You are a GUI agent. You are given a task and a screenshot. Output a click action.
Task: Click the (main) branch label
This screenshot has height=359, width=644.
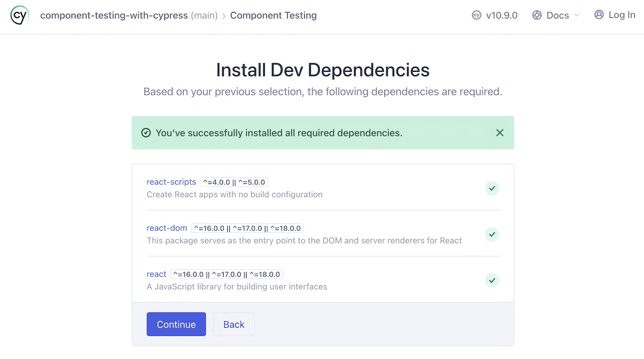[204, 15]
